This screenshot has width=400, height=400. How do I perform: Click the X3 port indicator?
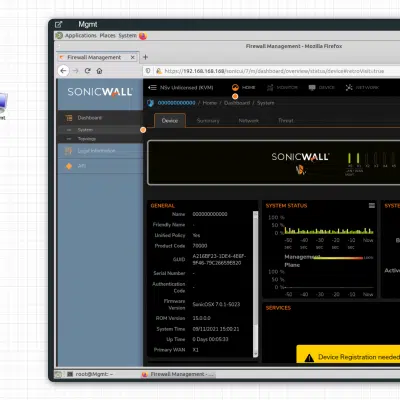(376, 159)
